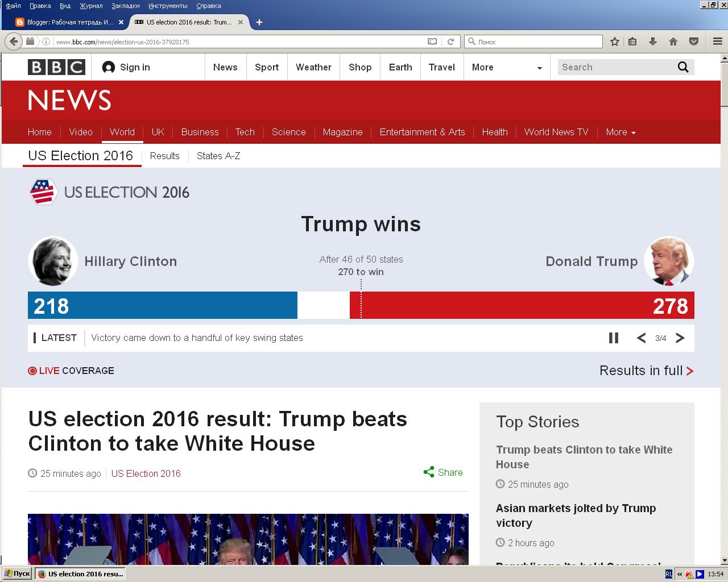The height and width of the screenshot is (582, 728).
Task: Close the US election 2016 result tab
Action: tap(241, 22)
